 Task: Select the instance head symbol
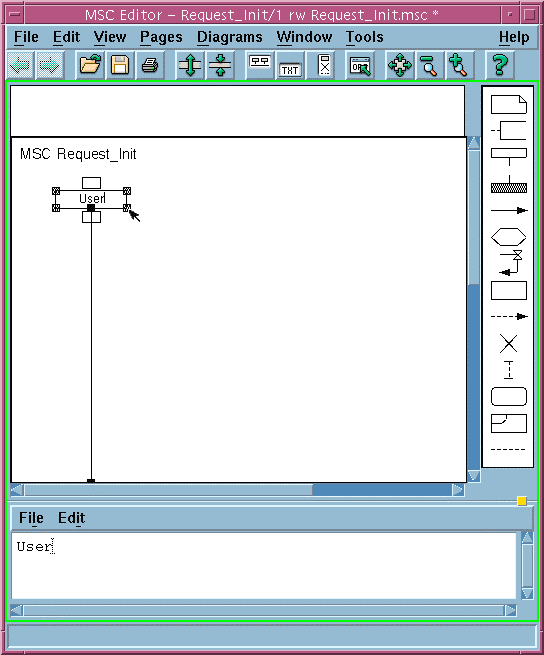[x=508, y=156]
